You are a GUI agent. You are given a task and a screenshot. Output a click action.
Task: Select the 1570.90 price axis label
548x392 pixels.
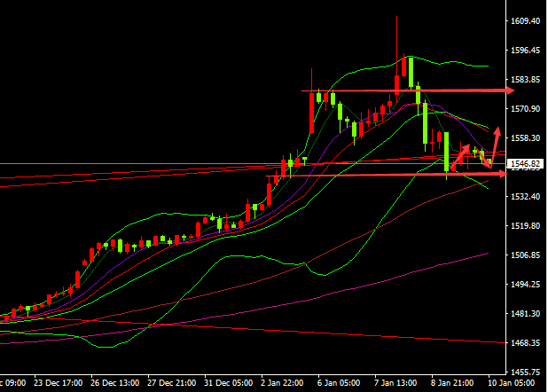pos(527,109)
